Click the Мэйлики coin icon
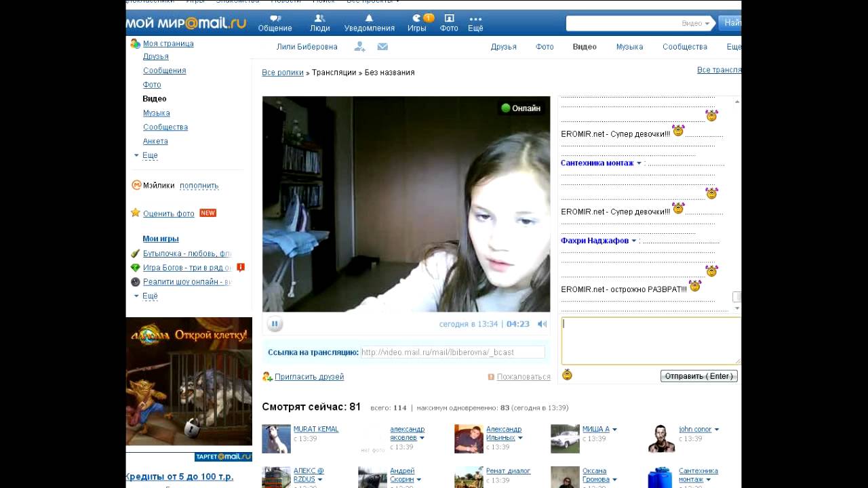The width and height of the screenshot is (868, 488). (136, 185)
